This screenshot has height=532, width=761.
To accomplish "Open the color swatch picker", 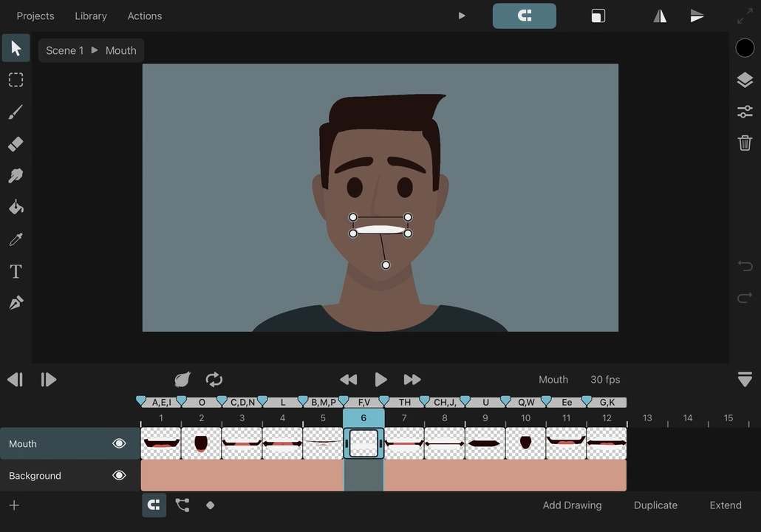I will 744,47.
